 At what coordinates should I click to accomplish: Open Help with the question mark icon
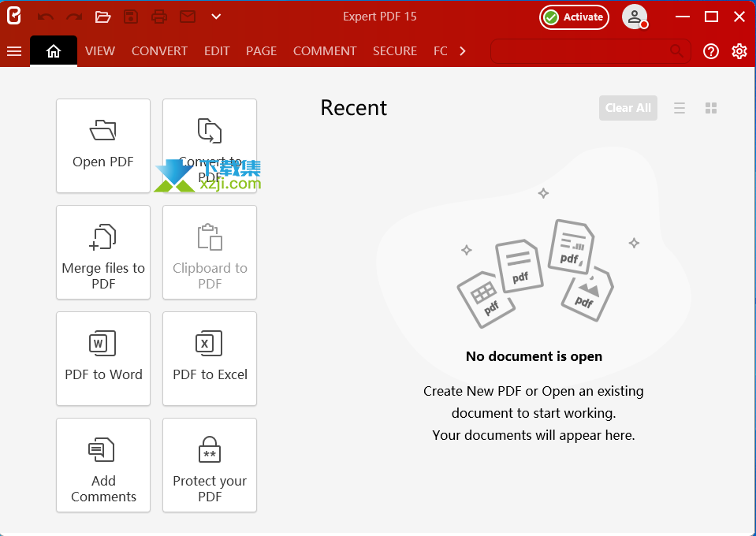[x=711, y=51]
